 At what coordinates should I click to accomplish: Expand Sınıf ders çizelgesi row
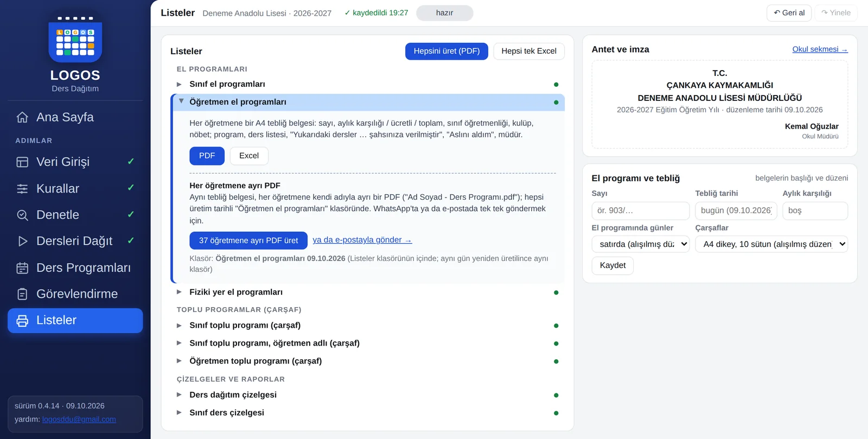pyautogui.click(x=367, y=412)
